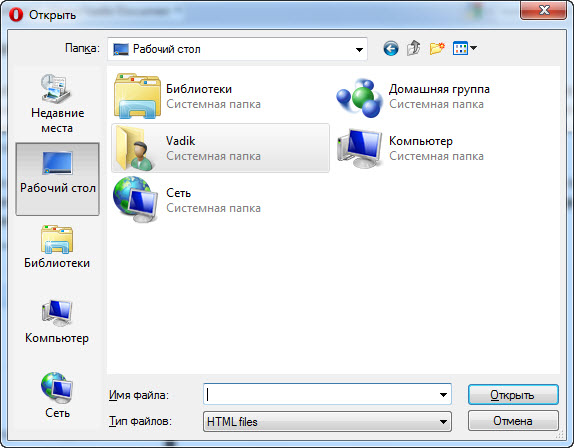
Task: Click the Открыть button
Action: click(x=513, y=395)
